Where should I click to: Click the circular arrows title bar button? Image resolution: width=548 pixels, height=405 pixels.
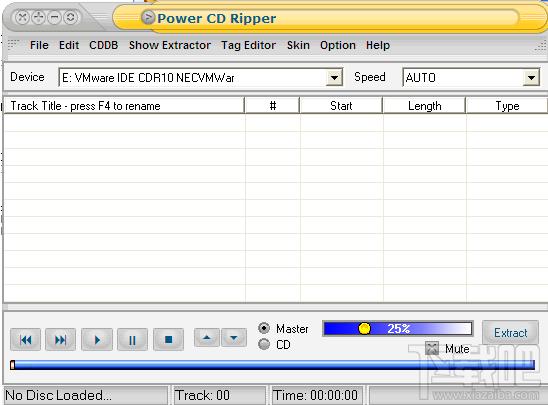click(x=70, y=17)
